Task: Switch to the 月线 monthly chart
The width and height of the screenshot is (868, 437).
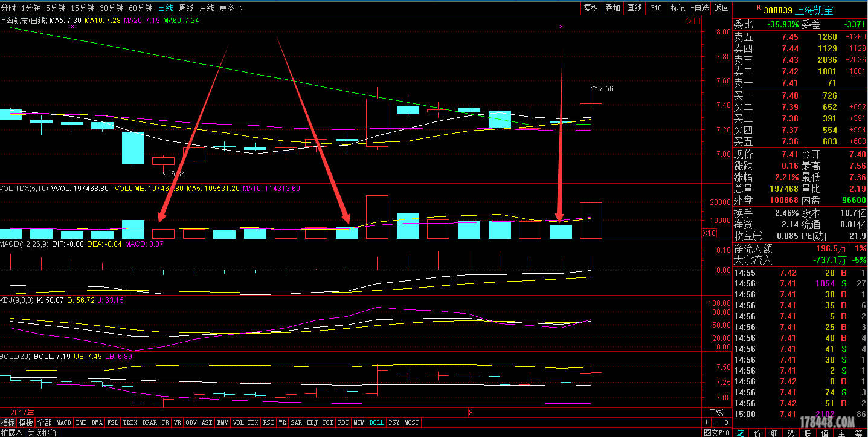Action: point(207,8)
